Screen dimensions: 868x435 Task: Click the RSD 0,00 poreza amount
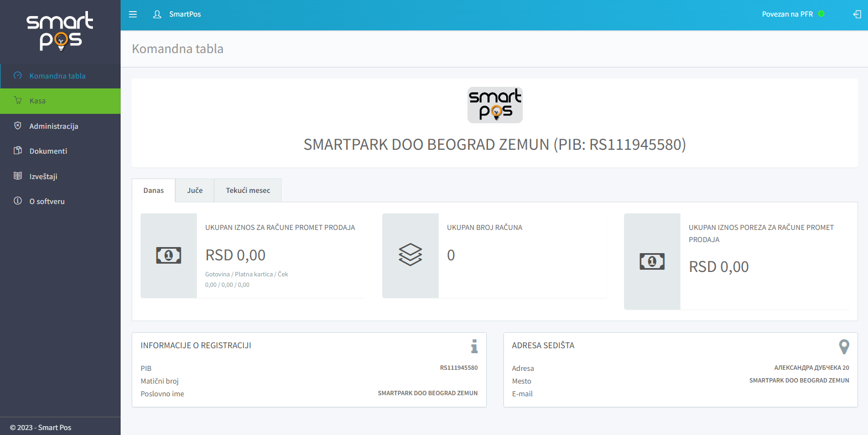point(719,266)
